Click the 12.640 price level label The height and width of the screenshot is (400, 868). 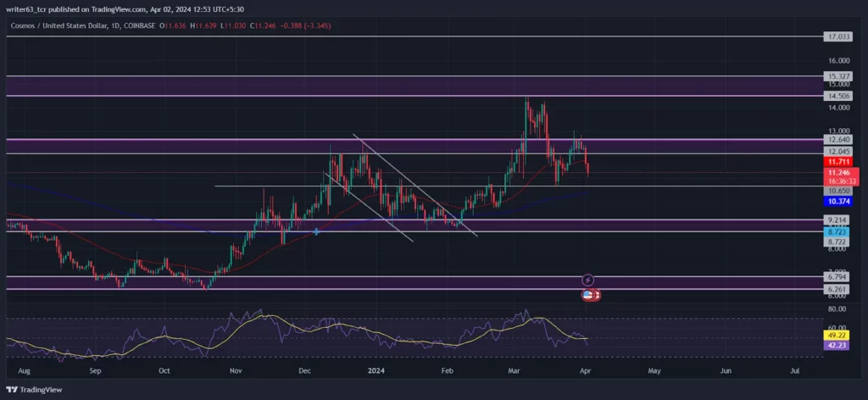[x=837, y=140]
